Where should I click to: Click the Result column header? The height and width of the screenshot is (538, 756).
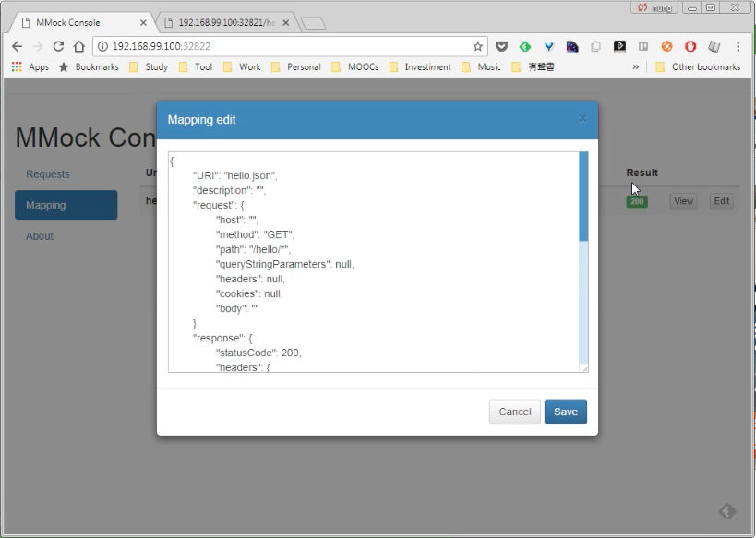[642, 173]
